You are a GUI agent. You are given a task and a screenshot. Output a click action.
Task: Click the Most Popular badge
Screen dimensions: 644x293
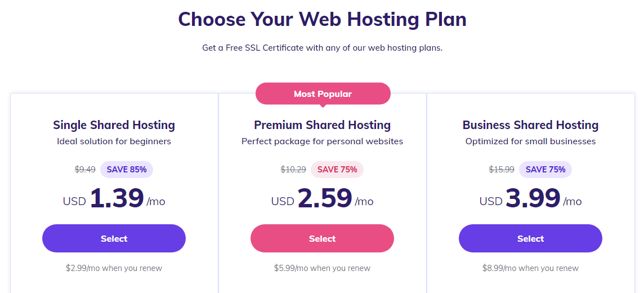tap(323, 94)
